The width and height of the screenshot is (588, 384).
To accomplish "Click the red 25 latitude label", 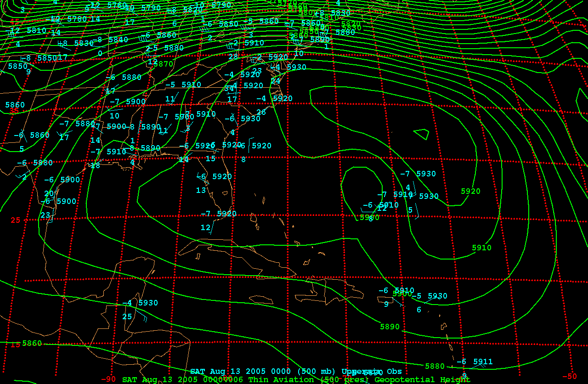I will (x=15, y=220).
